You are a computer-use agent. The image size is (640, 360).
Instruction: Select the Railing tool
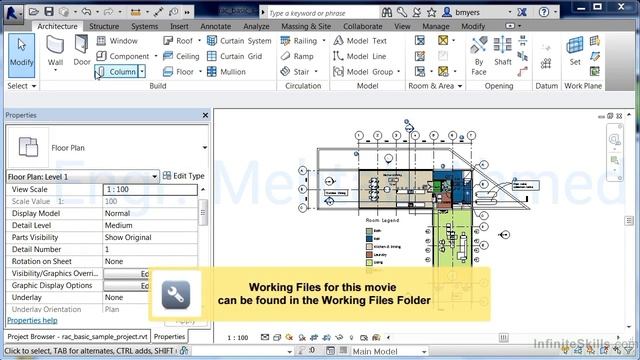pos(299,41)
